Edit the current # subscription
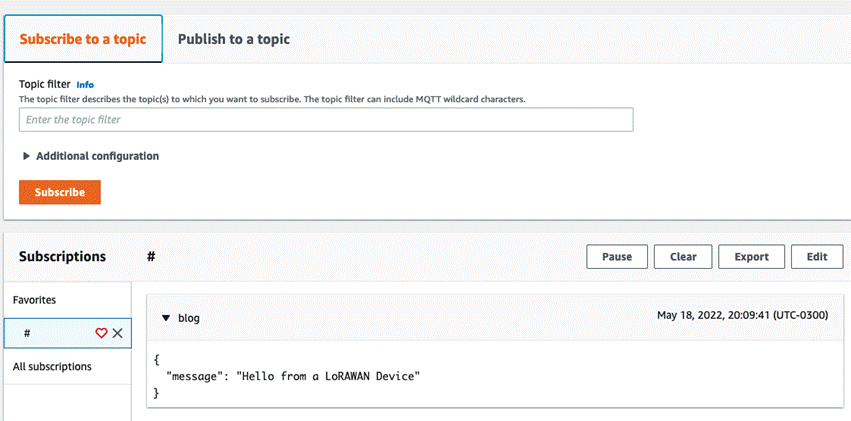Screen dimensions: 851x421 [817, 257]
